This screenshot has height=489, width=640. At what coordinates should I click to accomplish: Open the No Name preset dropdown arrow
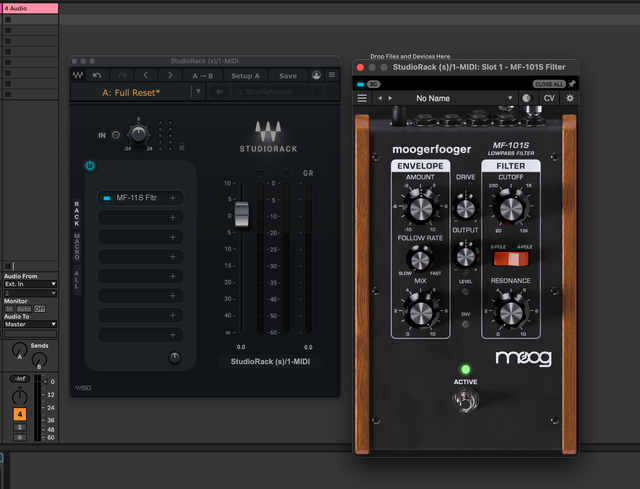tap(510, 98)
